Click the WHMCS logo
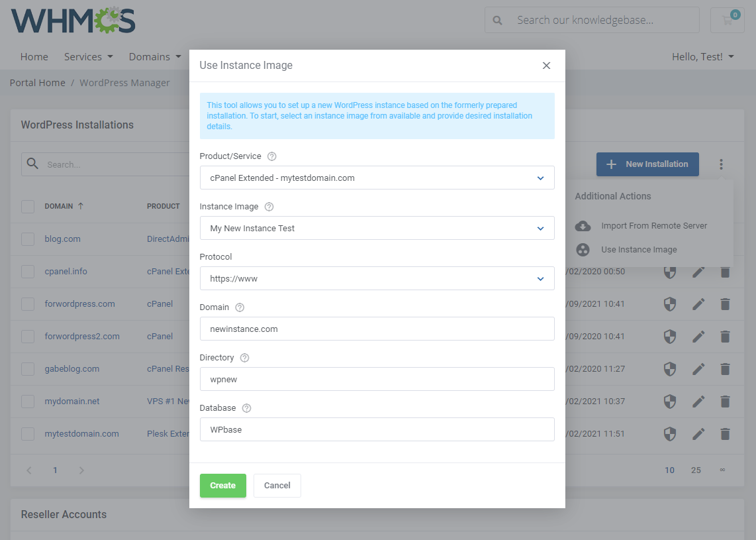Image resolution: width=756 pixels, height=540 pixels. click(73, 21)
